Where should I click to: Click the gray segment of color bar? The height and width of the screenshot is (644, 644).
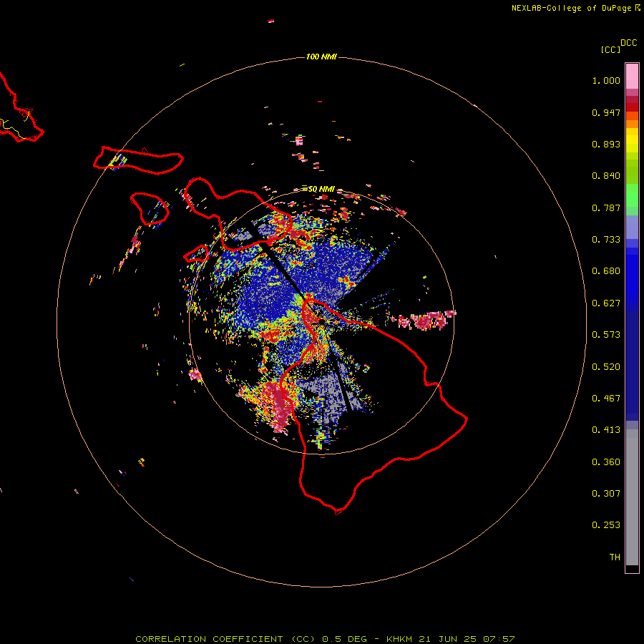tap(632, 497)
